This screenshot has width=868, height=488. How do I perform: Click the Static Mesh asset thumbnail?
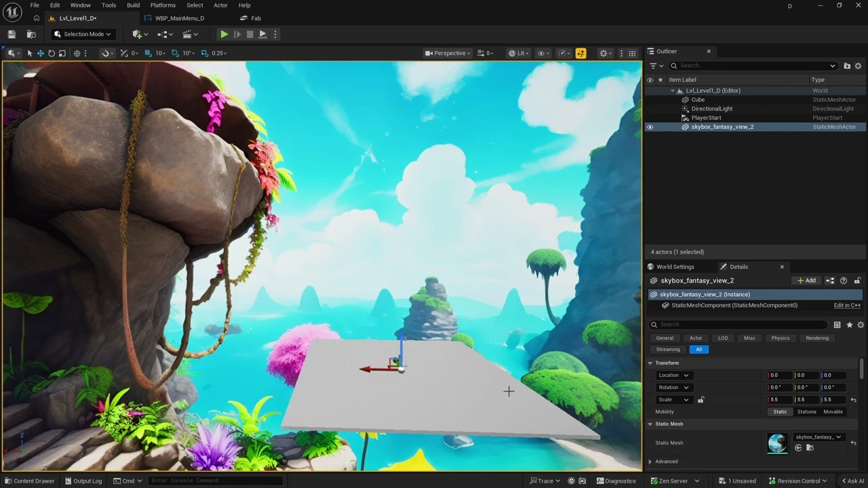(778, 443)
